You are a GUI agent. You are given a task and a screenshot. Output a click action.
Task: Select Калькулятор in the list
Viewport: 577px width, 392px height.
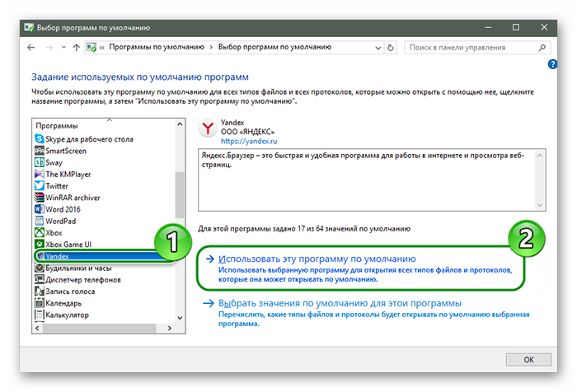click(67, 315)
